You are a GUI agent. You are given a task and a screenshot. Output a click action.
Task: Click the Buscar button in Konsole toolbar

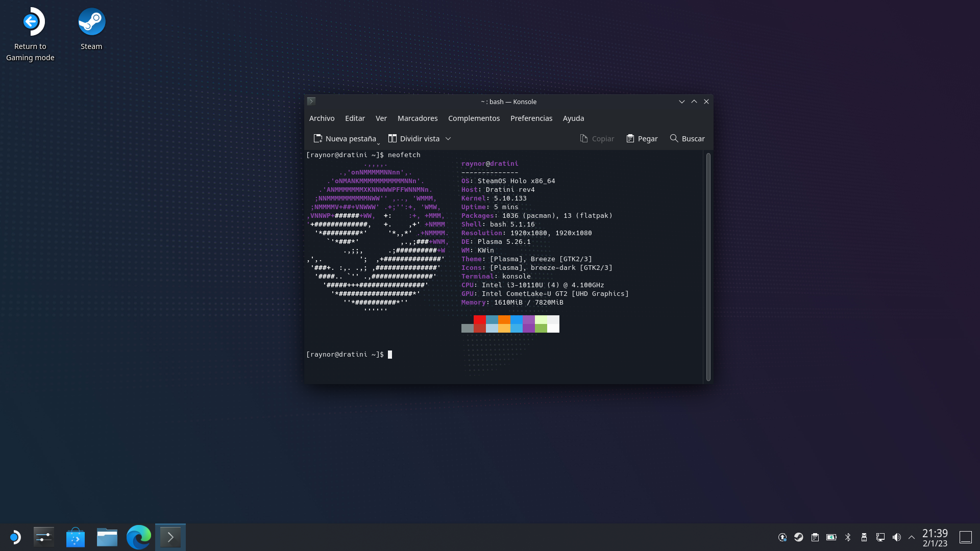[687, 138]
